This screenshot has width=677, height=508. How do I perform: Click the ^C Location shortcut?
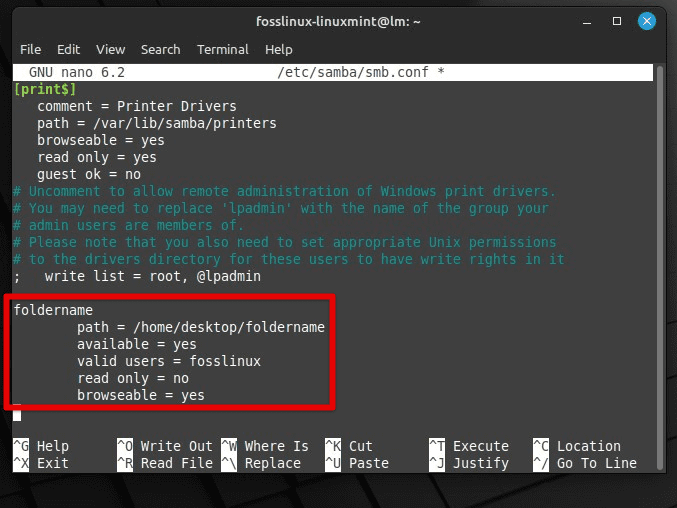(577, 446)
